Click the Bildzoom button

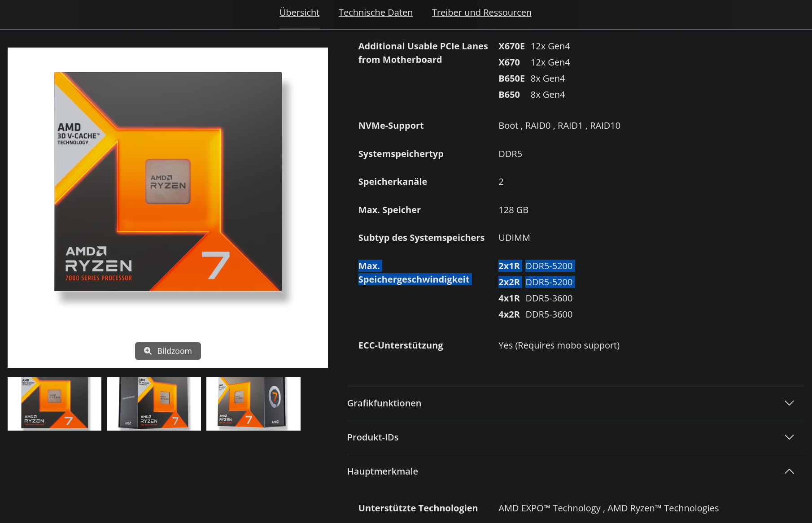pos(168,351)
